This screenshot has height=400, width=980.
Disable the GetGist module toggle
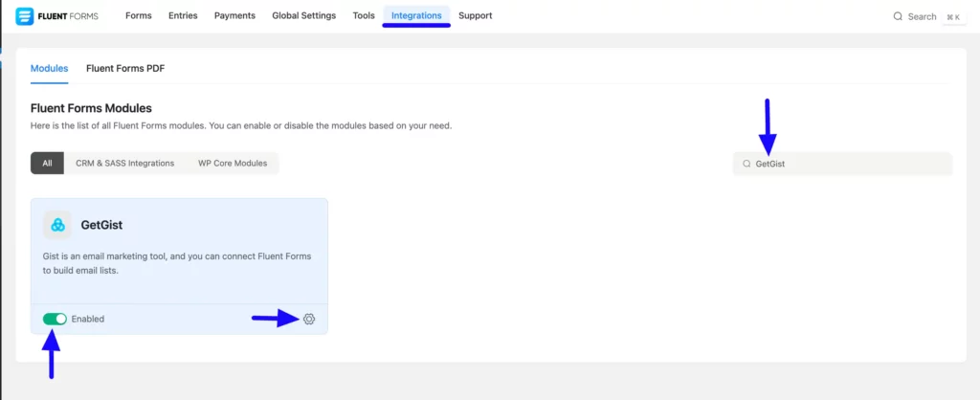55,319
